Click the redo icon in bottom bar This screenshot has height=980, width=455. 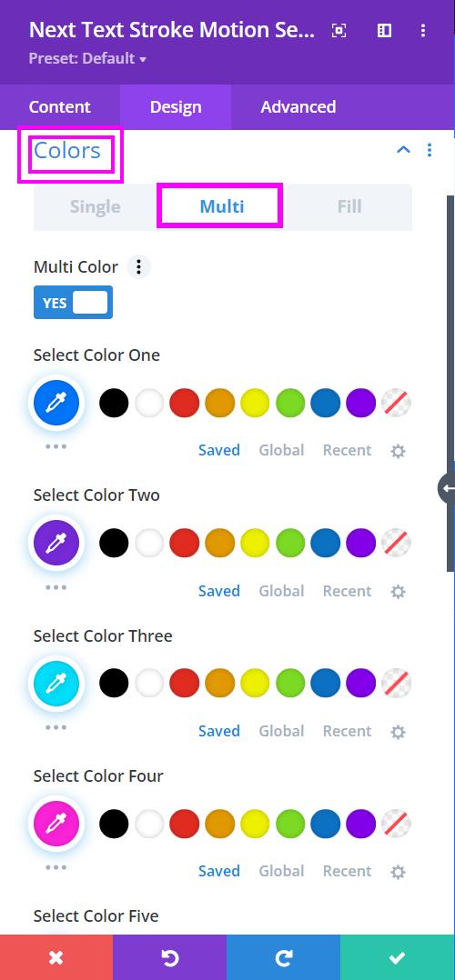pos(284,957)
